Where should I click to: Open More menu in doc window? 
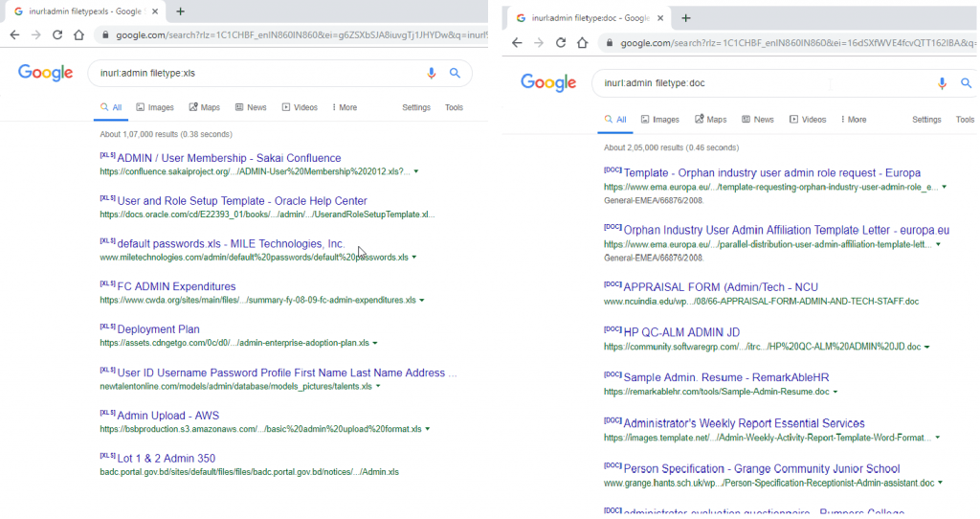(854, 120)
